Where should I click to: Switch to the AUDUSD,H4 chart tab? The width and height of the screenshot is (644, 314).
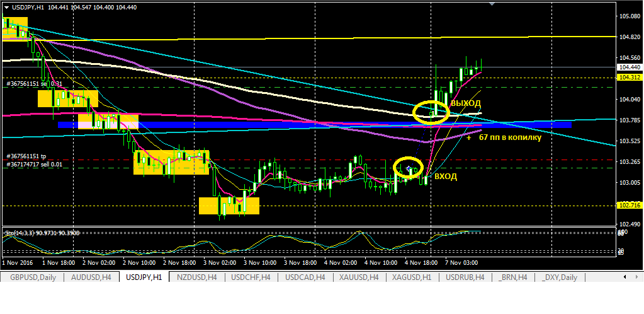91,277
